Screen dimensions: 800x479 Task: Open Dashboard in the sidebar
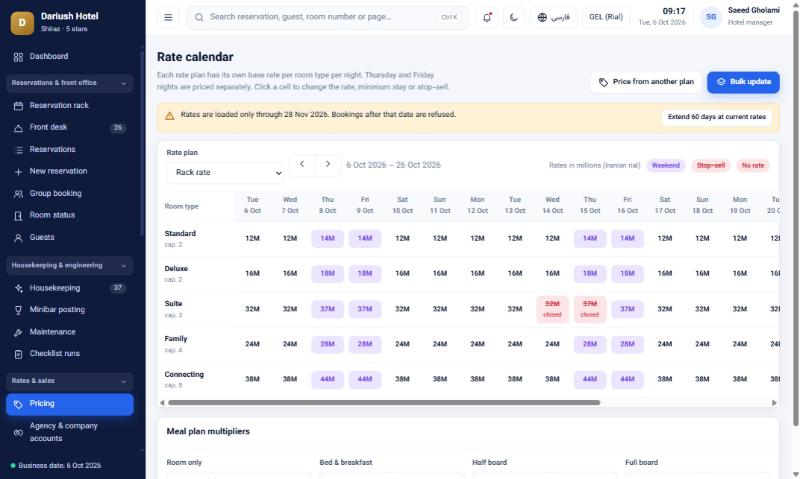point(70,57)
